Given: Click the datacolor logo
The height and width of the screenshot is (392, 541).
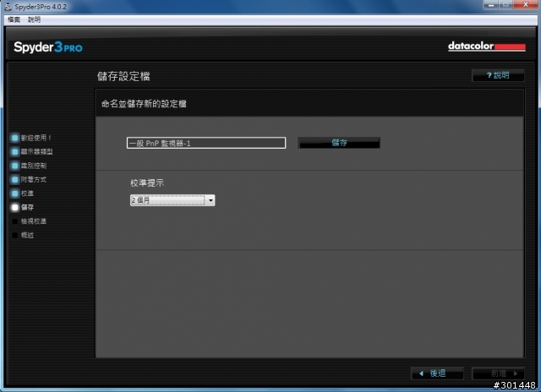Looking at the screenshot, I should (487, 46).
